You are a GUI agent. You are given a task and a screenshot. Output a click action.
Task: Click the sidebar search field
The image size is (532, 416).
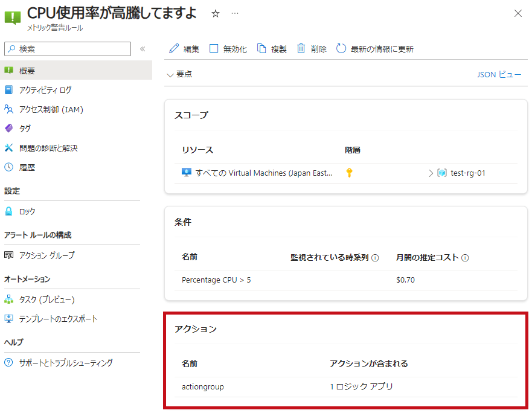coord(68,49)
